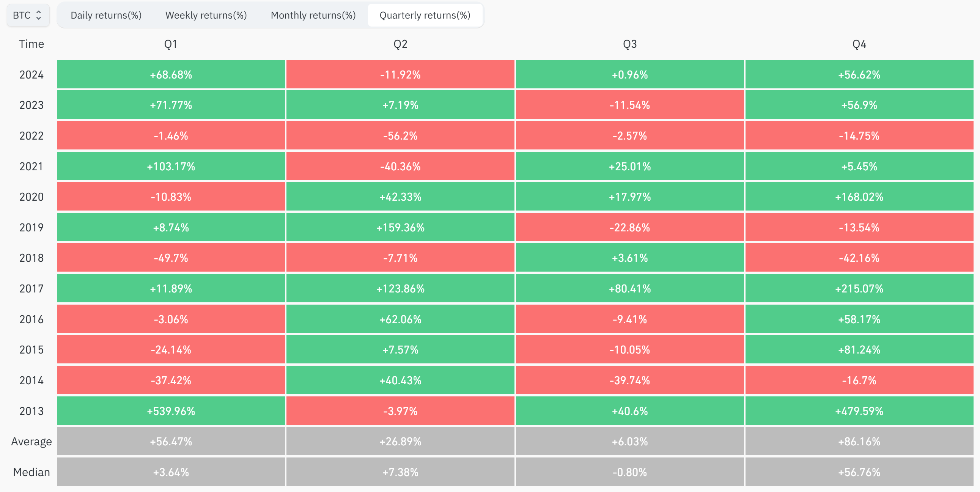Click the -11.92% cell in 2024
Screen dimensions: 980x492
click(x=400, y=75)
